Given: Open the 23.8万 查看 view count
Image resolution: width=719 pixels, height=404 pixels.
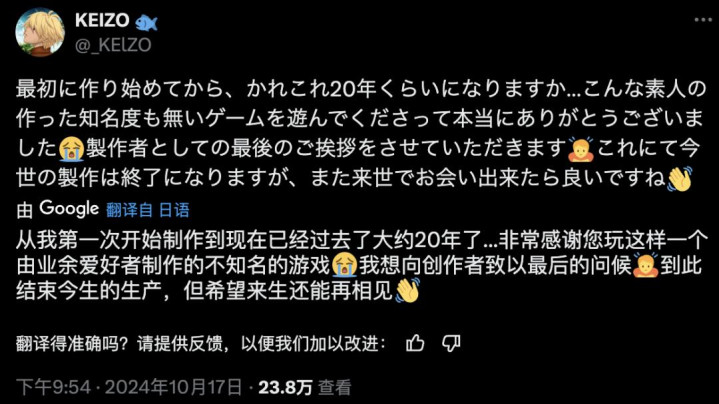Looking at the screenshot, I should pos(304,387).
